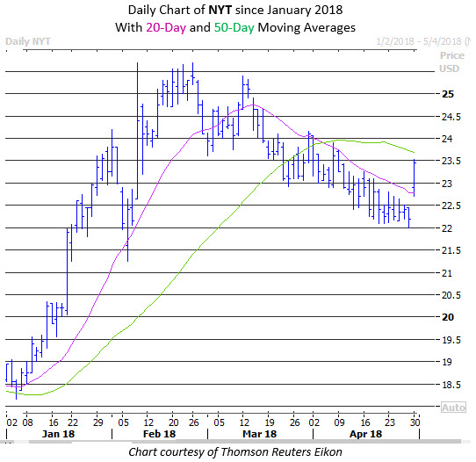Select the 22.5 price axis label
The width and height of the screenshot is (476, 462).
coord(451,206)
